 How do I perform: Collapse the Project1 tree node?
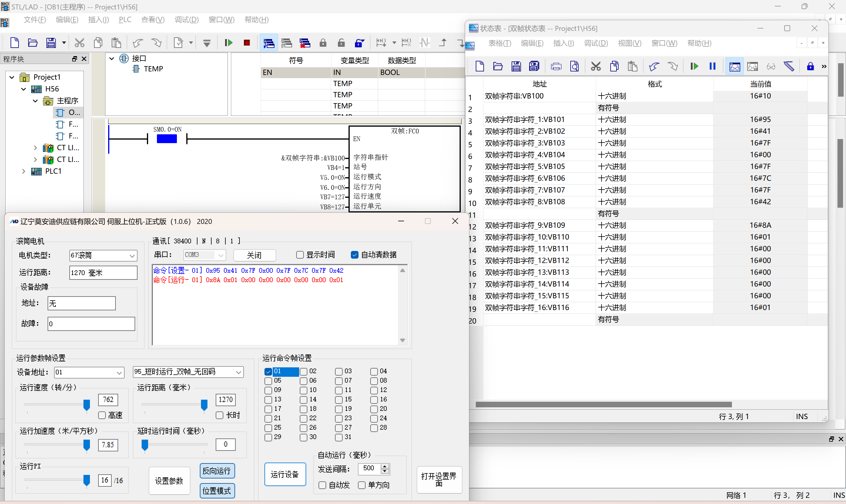[x=12, y=77]
